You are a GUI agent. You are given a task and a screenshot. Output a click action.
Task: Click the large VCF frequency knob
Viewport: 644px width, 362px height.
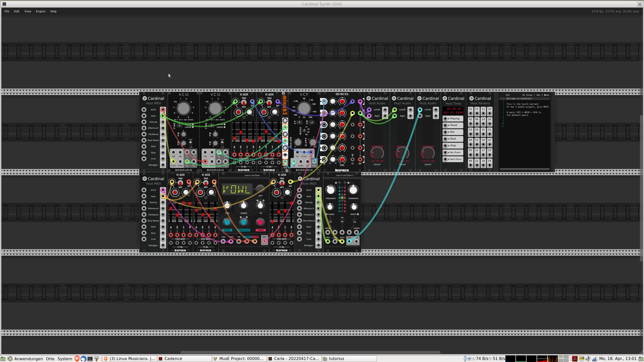[304, 108]
